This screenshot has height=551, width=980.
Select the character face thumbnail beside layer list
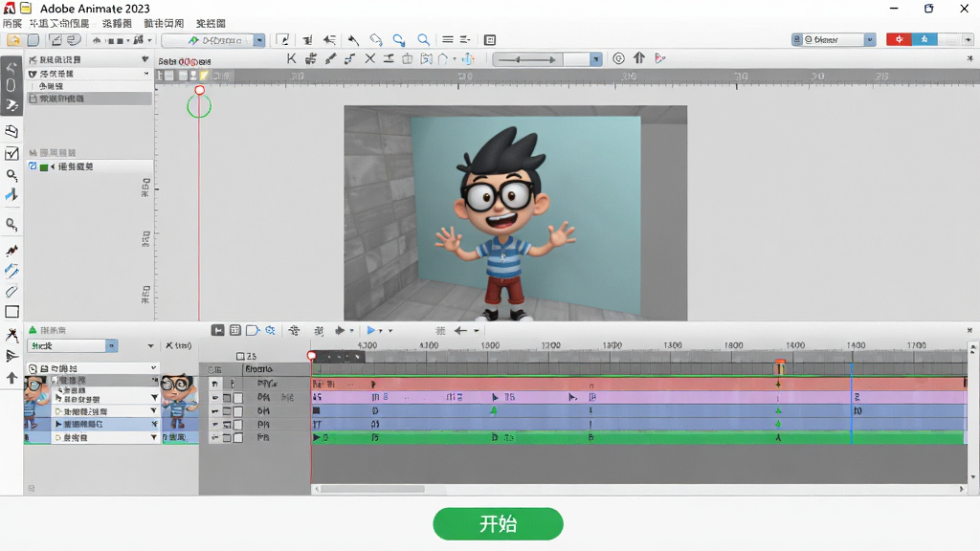click(x=179, y=401)
